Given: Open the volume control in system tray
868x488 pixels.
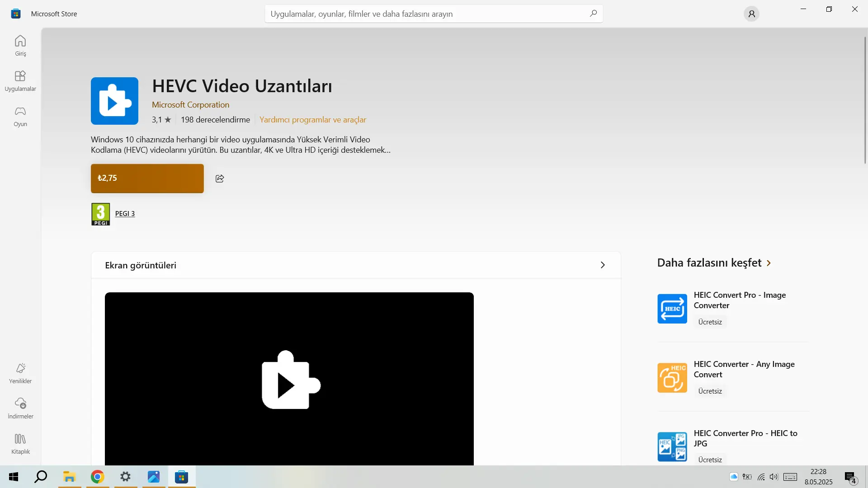Looking at the screenshot, I should 774,477.
